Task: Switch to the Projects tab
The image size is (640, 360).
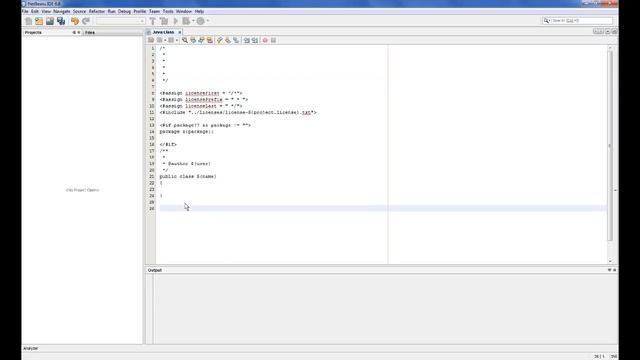Action: (33, 32)
